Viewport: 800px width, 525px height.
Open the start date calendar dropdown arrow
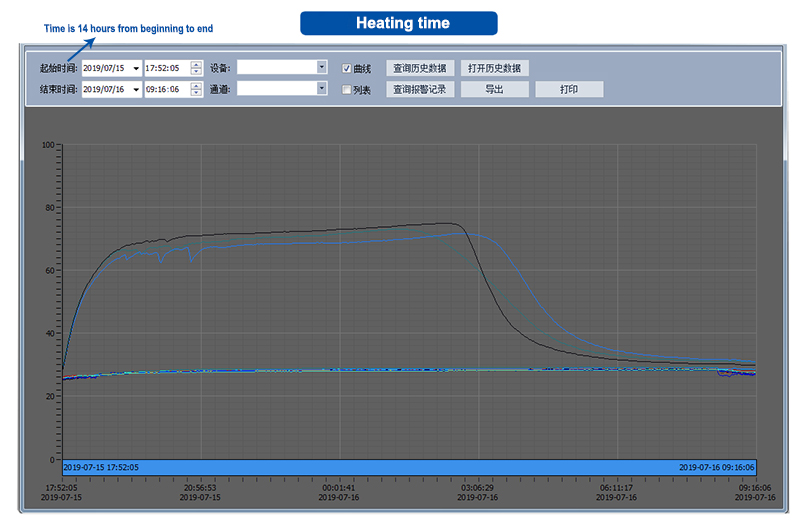point(135,68)
